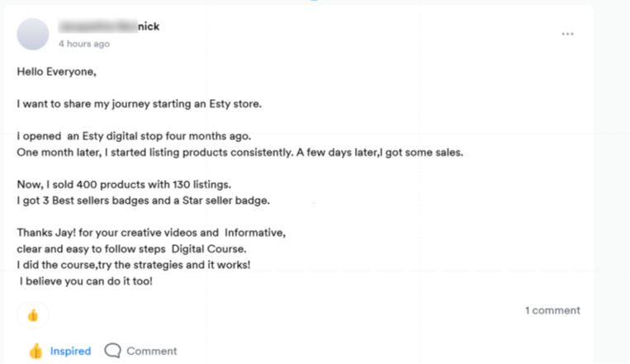Click the Star seller badge sentence
Viewport: 630px width, 364px height.
[143, 200]
